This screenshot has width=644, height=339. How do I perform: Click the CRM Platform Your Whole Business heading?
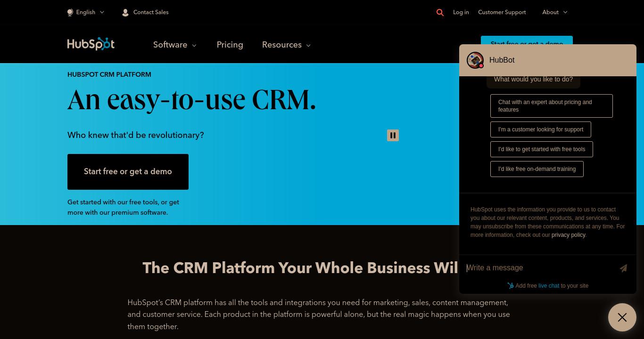tap(300, 268)
